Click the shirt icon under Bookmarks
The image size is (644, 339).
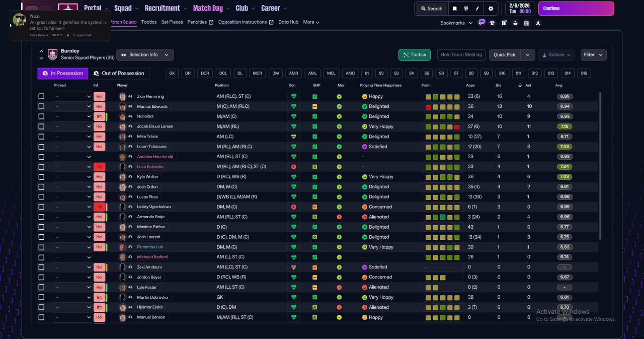(x=492, y=23)
